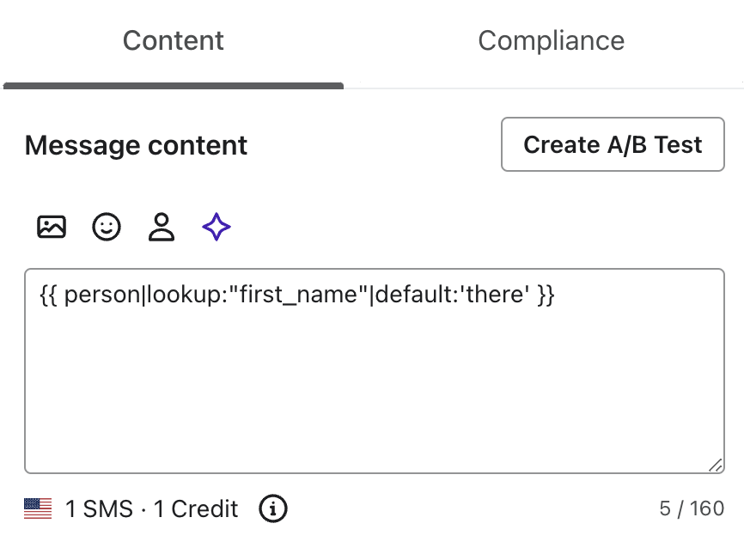Viewport: 744px width, 560px height.
Task: Launch the AI writing assistant
Action: pos(216,227)
